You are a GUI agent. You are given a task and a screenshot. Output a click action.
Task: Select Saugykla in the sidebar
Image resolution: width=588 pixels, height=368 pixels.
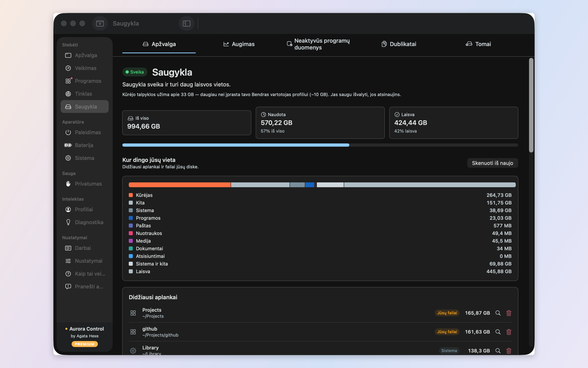[x=85, y=106]
